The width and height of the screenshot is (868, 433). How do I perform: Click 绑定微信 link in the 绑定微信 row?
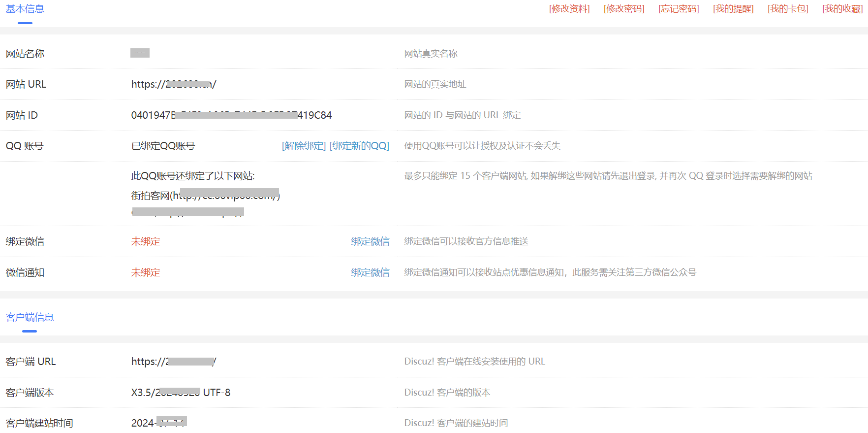pyautogui.click(x=370, y=241)
